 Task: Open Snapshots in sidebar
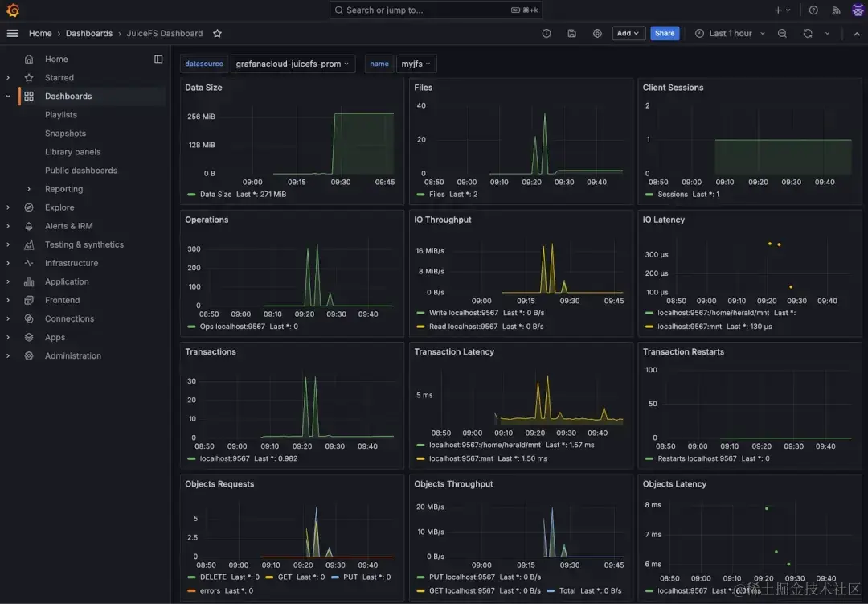point(65,133)
